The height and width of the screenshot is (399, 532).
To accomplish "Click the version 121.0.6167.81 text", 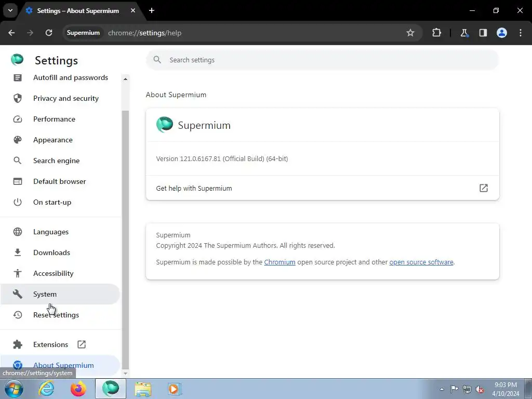I will coord(222,159).
